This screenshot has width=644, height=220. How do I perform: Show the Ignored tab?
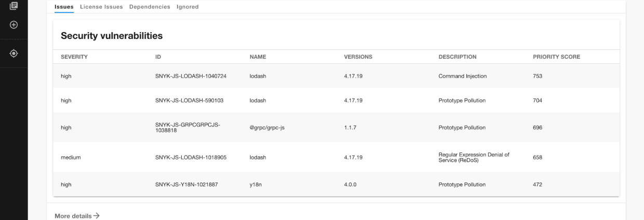point(187,7)
